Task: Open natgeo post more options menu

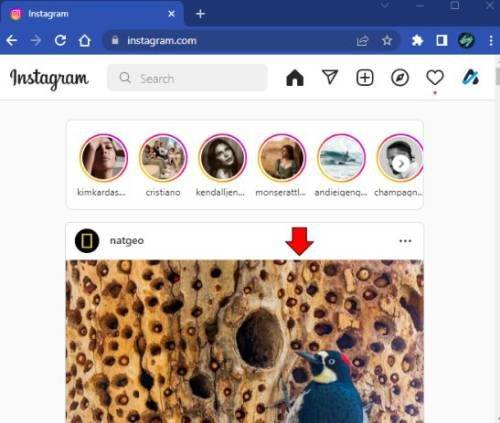Action: coord(405,241)
